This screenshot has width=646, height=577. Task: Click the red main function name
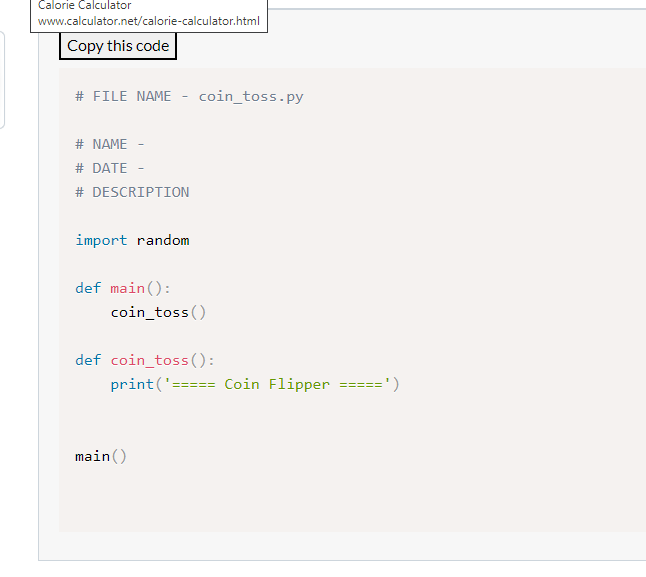127,288
